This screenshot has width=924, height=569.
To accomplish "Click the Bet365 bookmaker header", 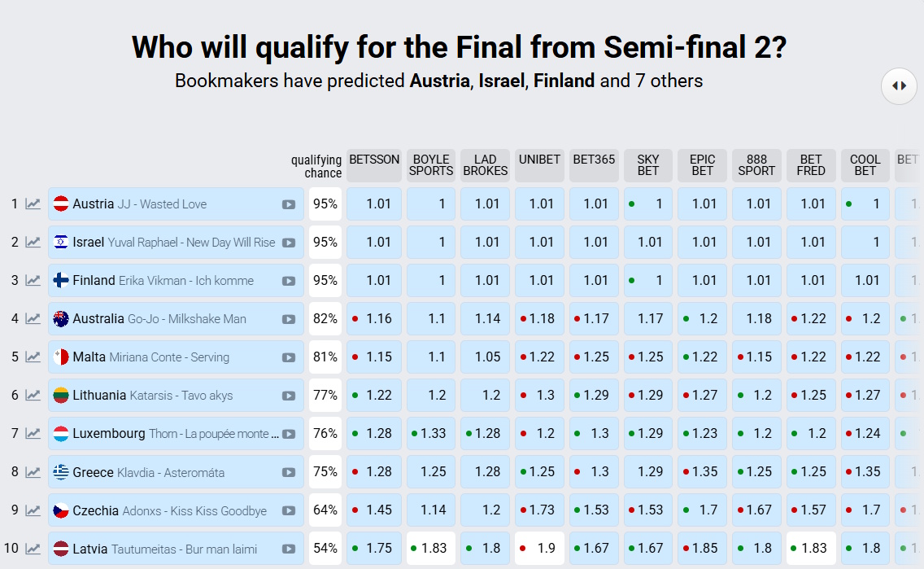I will pos(594,165).
